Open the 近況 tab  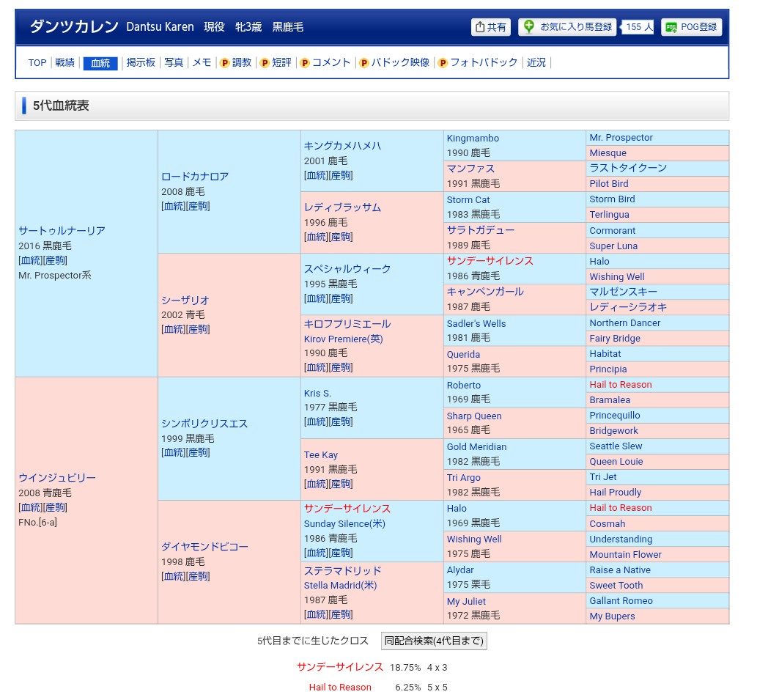[536, 63]
